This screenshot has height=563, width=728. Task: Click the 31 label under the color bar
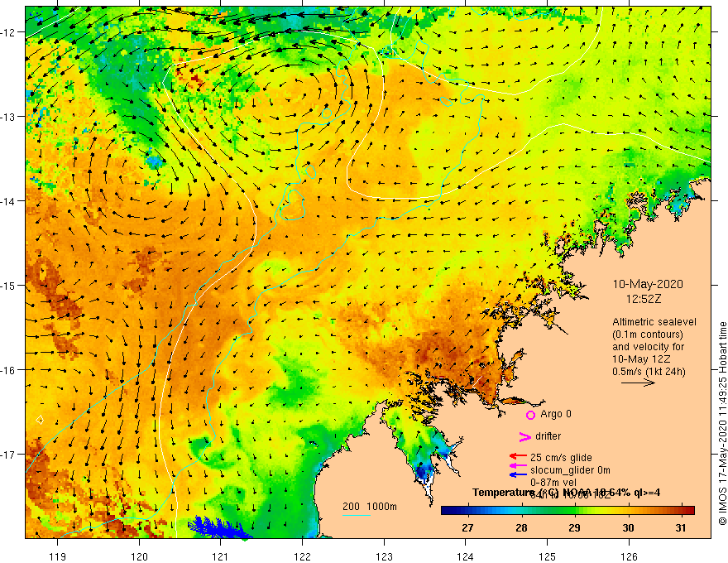(681, 527)
